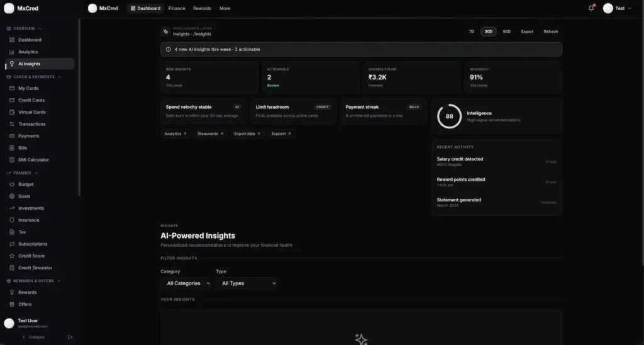Select the 7D time range
The width and height of the screenshot is (644, 345).
[472, 31]
